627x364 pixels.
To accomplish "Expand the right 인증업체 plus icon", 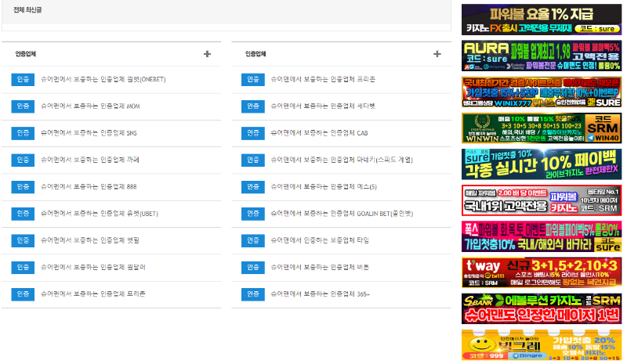I will click(x=437, y=54).
